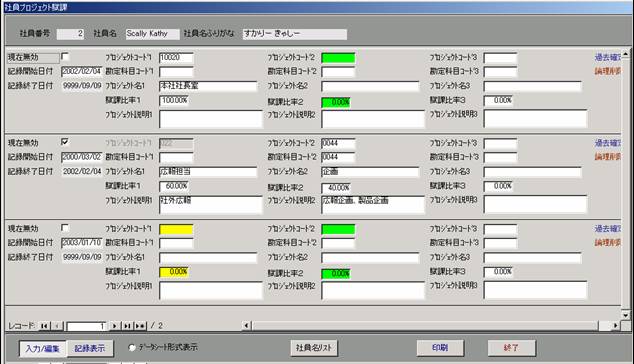Click yellow プロジェクトコード1 field in third record
The width and height of the screenshot is (634, 364).
(x=176, y=229)
